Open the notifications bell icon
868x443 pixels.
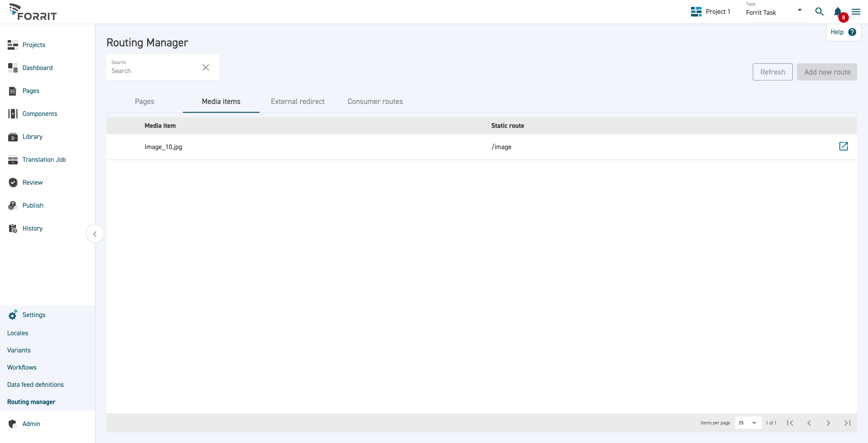[837, 12]
